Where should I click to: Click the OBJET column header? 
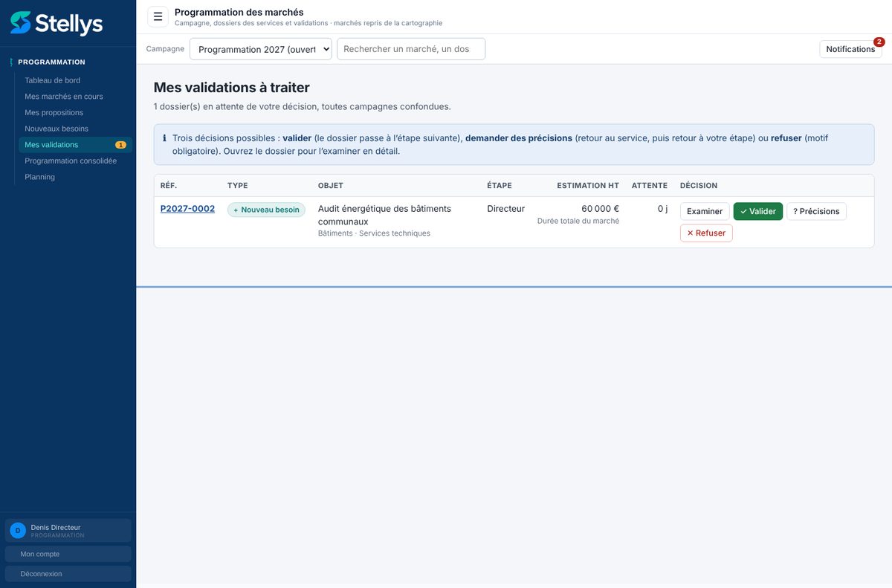(331, 186)
